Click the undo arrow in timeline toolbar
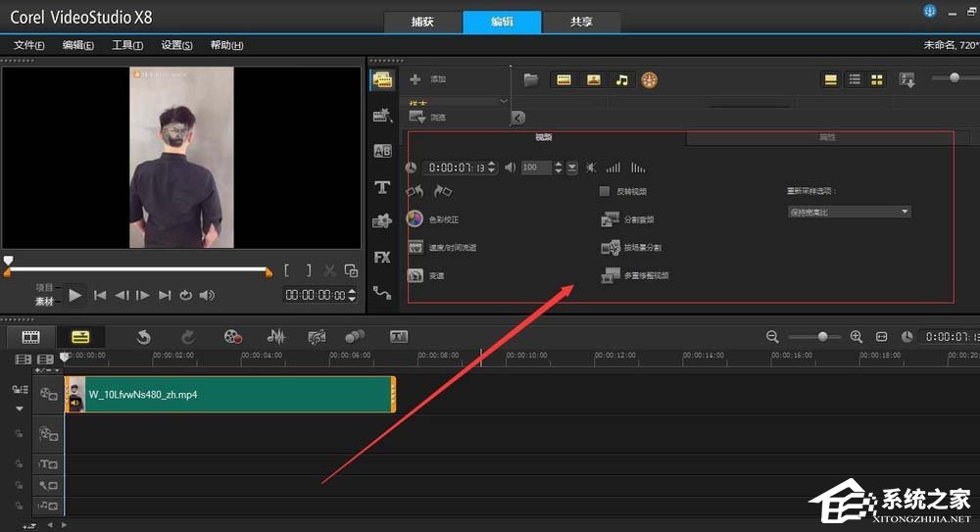Image resolution: width=980 pixels, height=532 pixels. pyautogui.click(x=144, y=338)
